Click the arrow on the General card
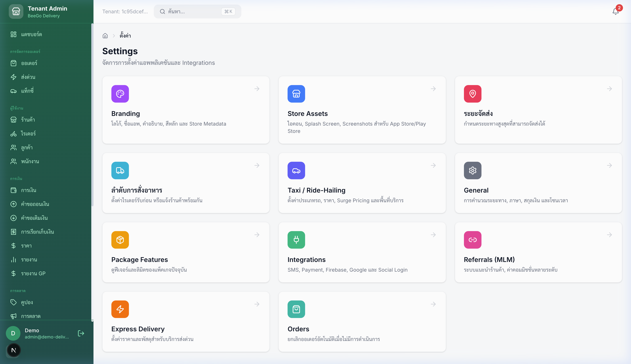 (x=609, y=166)
